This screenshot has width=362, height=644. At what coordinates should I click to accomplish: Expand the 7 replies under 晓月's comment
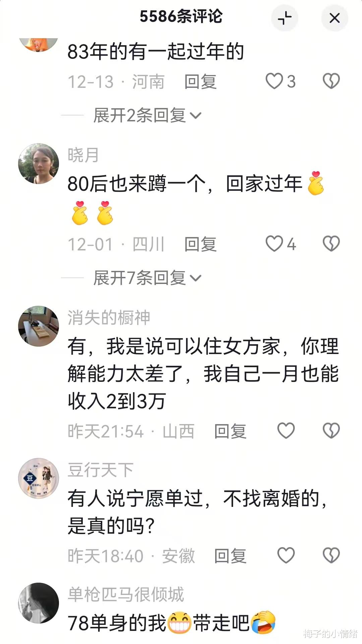tap(147, 278)
